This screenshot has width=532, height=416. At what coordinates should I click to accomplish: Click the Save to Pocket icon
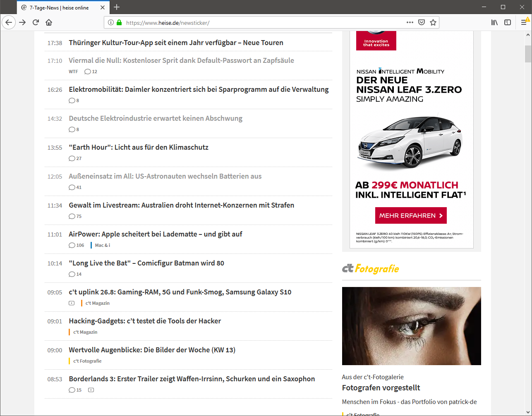[x=422, y=22]
